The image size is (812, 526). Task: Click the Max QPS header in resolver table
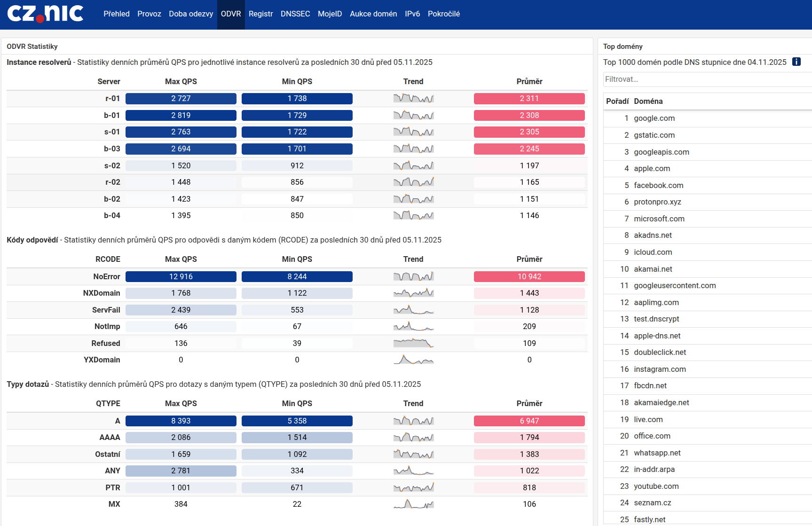click(x=181, y=82)
